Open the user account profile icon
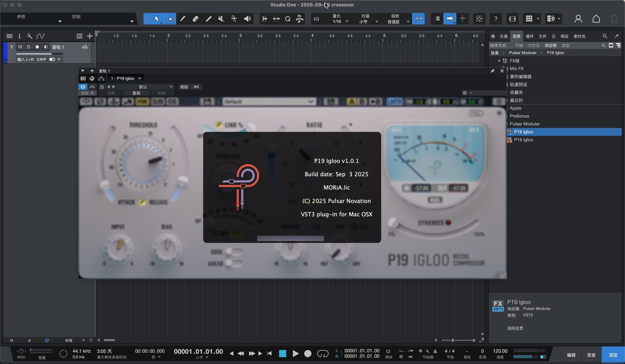The image size is (625, 364). (x=578, y=19)
